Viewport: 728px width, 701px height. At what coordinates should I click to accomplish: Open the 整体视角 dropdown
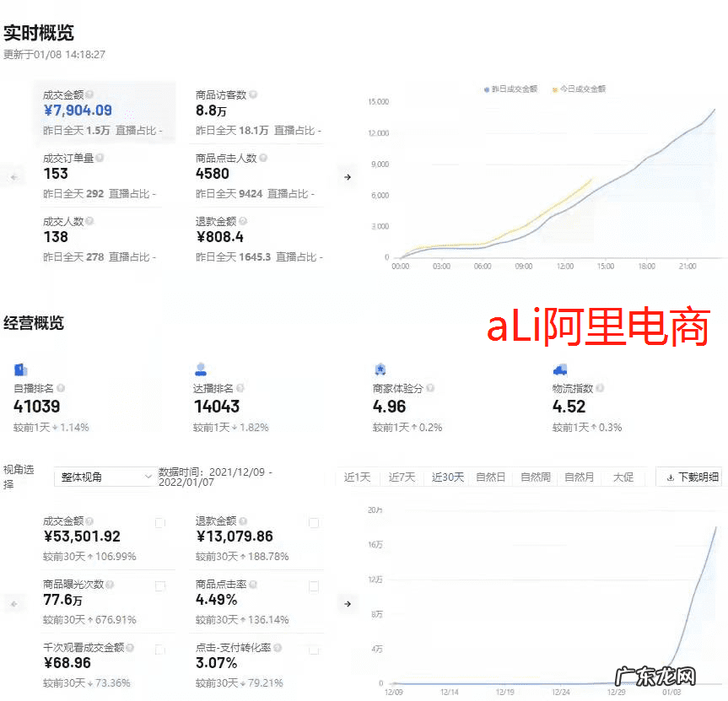103,477
